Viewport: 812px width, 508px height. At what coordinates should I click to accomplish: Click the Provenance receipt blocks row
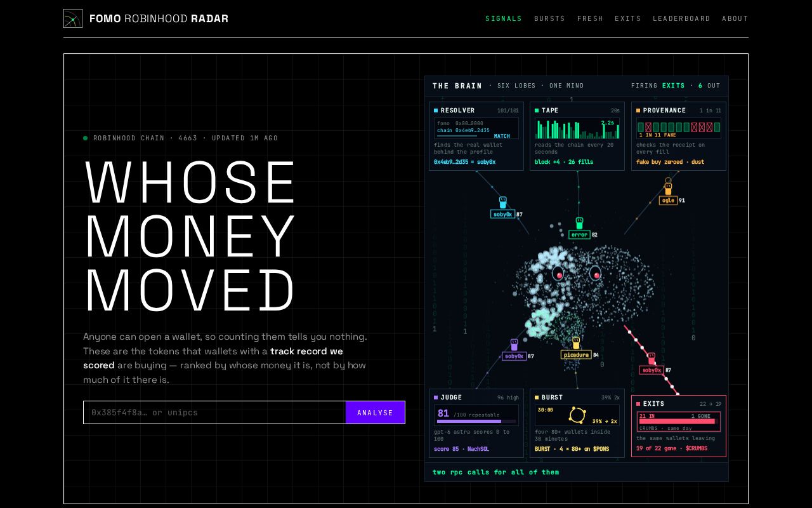coord(678,127)
